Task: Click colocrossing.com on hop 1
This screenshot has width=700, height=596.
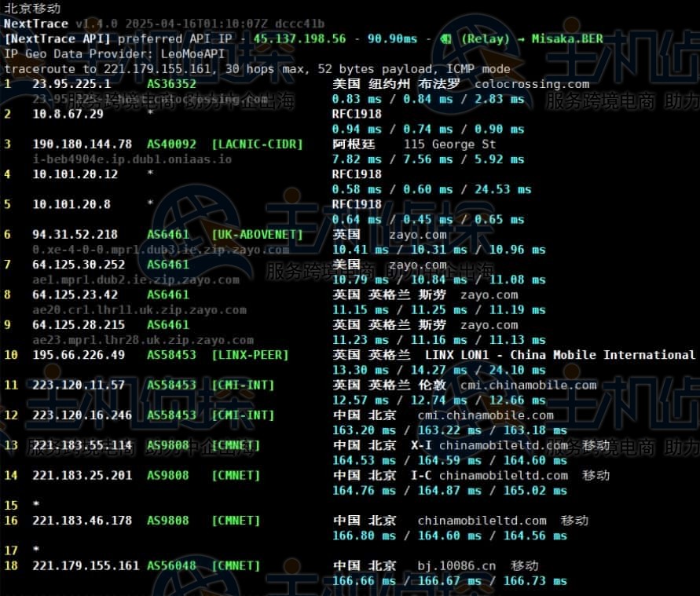Action: (x=532, y=84)
